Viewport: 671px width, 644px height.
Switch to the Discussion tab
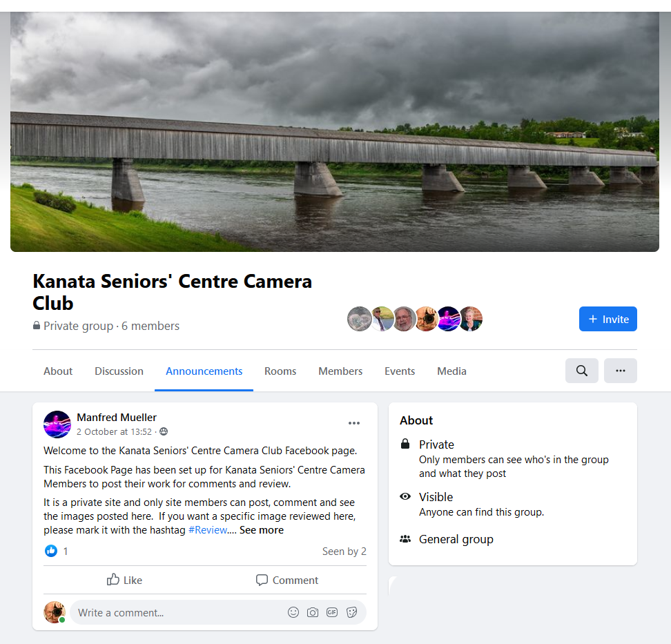pyautogui.click(x=119, y=371)
